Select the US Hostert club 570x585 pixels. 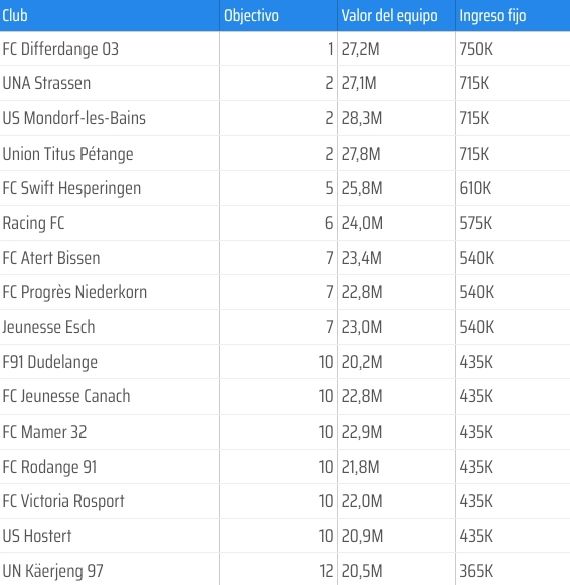coord(37,536)
